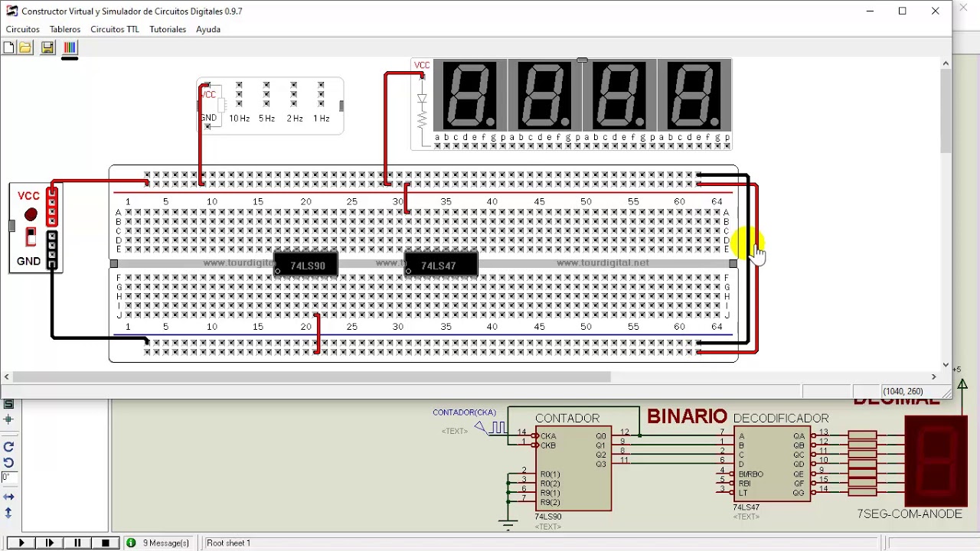Pause the Proteus simulation
Viewport: 980px width, 551px height.
click(x=77, y=543)
